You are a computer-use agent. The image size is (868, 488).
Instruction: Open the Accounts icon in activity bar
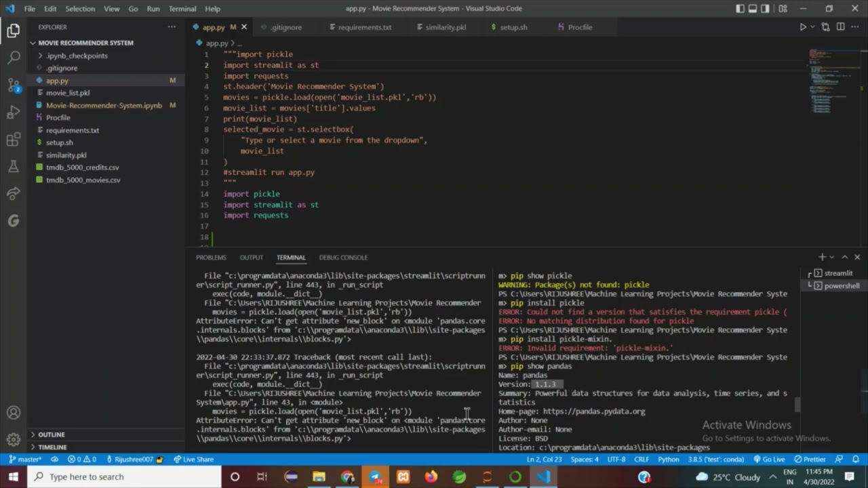pyautogui.click(x=14, y=412)
